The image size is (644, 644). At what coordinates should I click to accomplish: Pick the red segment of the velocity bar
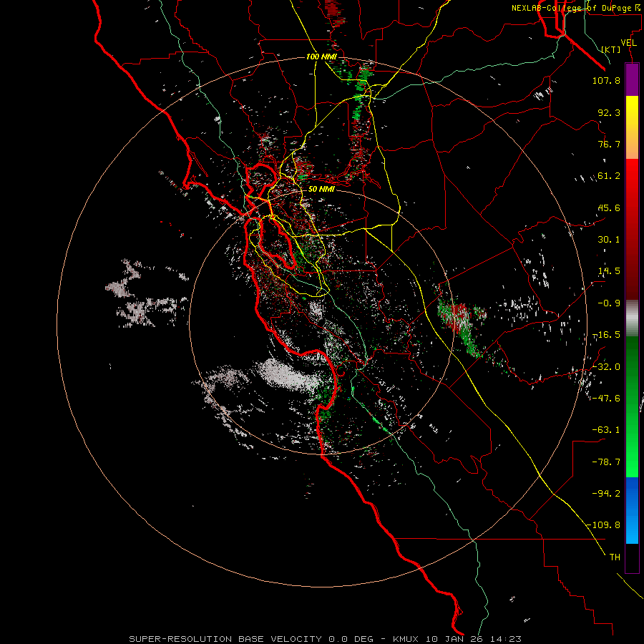coord(632,229)
